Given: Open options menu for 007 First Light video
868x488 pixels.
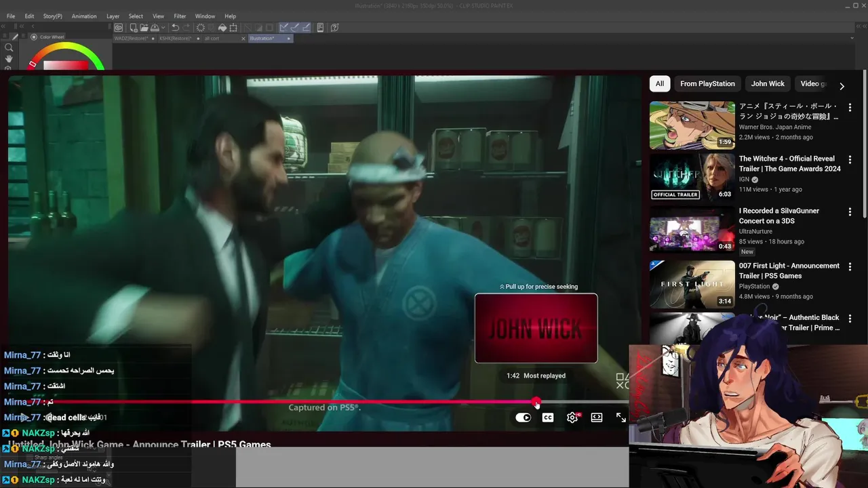Looking at the screenshot, I should [x=850, y=266].
